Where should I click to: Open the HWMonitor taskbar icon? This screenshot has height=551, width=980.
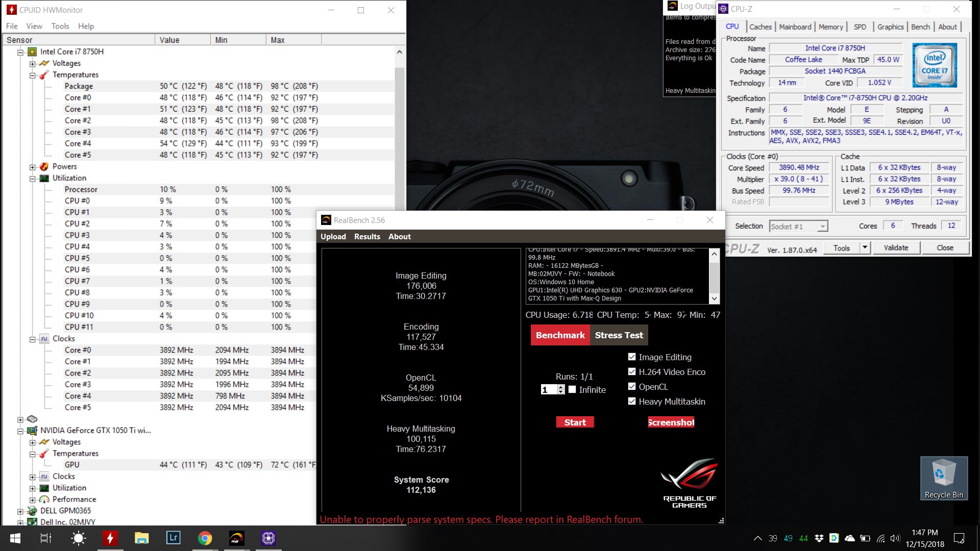pos(110,538)
